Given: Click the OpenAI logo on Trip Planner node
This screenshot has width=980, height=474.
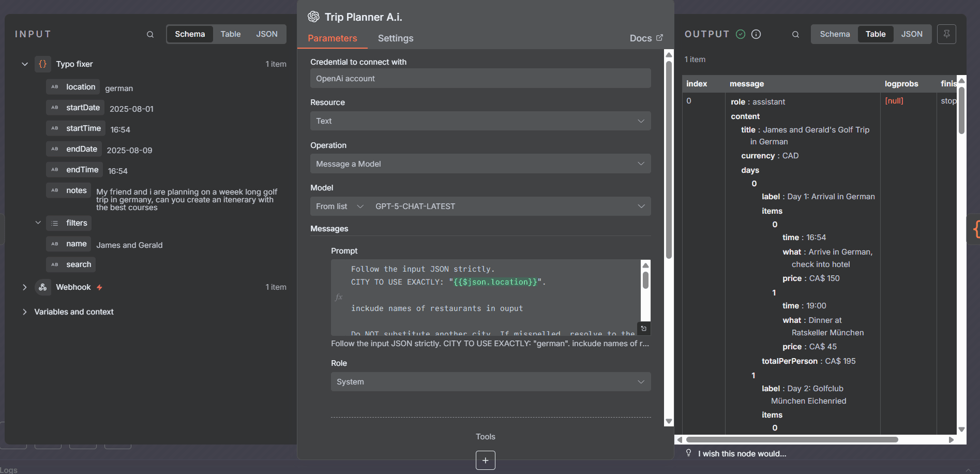Looking at the screenshot, I should click(x=313, y=17).
